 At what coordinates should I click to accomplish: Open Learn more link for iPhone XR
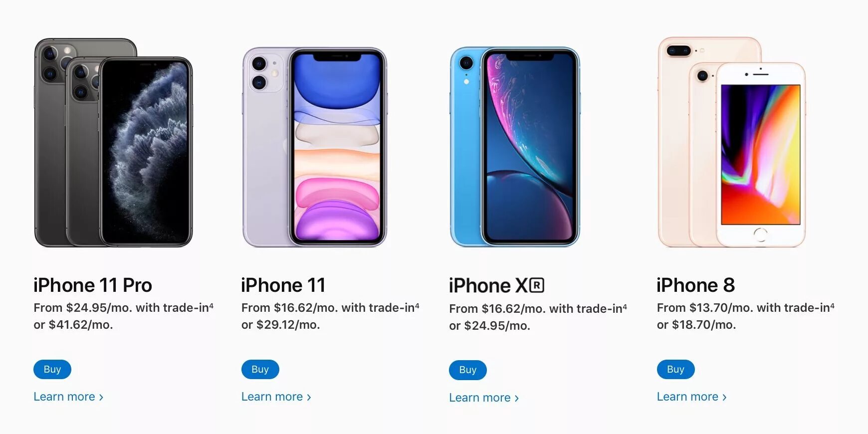(x=484, y=398)
